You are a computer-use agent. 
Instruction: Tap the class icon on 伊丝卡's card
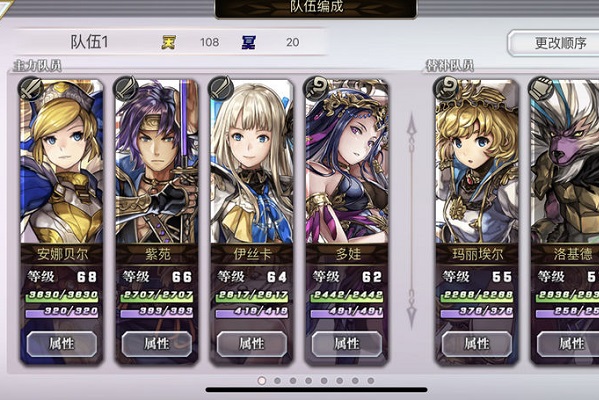coord(221,89)
